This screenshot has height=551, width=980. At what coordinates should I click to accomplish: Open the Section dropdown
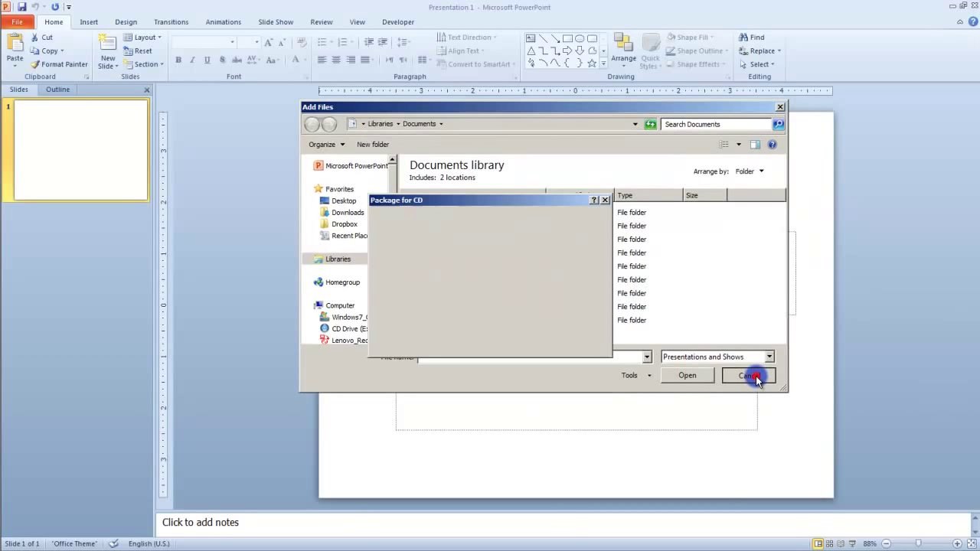pyautogui.click(x=144, y=64)
